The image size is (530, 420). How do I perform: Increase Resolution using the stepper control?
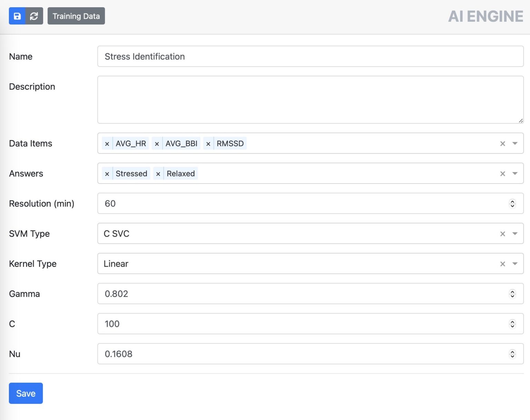tap(513, 202)
